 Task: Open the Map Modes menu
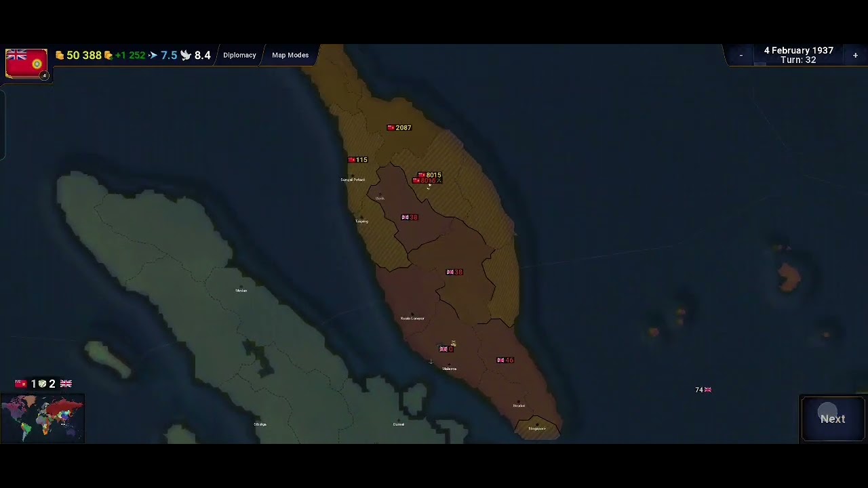pyautogui.click(x=290, y=55)
